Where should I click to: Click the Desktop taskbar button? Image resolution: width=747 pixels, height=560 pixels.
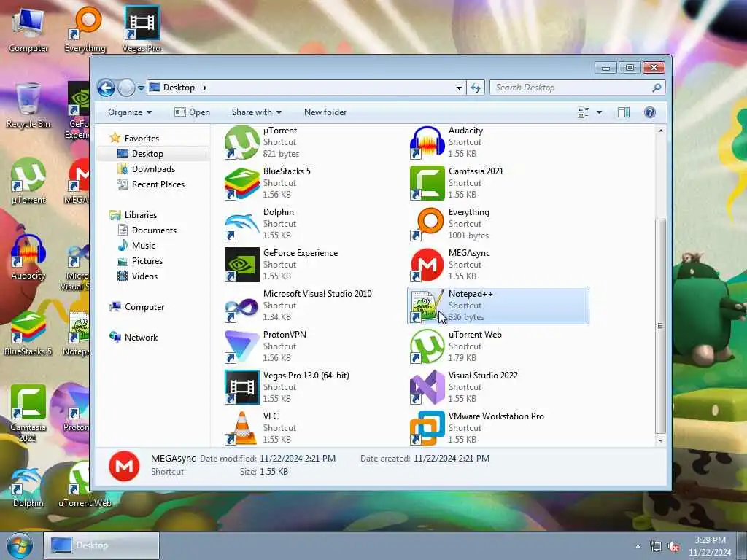click(x=101, y=545)
